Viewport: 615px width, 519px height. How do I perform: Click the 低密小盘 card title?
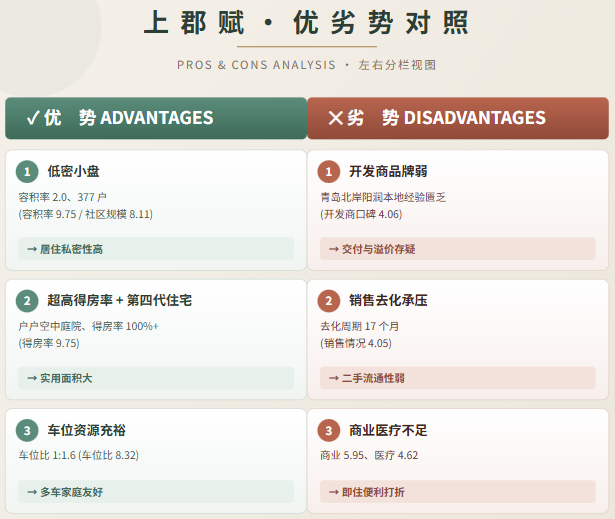click(73, 171)
